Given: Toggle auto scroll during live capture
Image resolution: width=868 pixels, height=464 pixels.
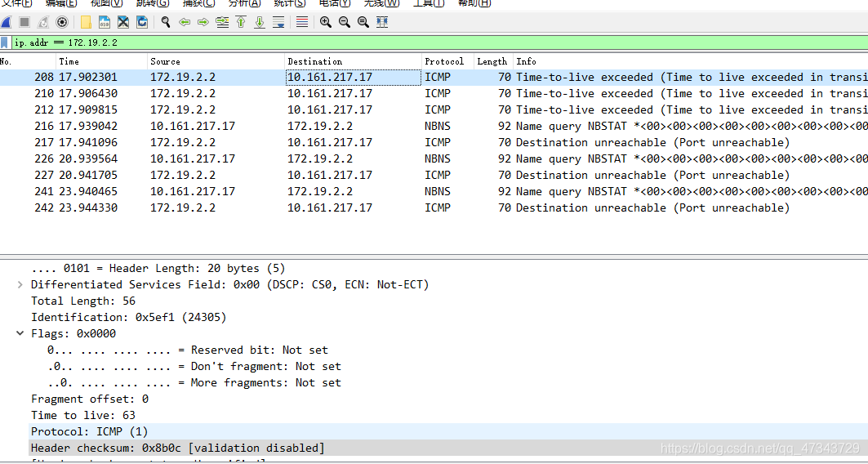Looking at the screenshot, I should pyautogui.click(x=278, y=22).
